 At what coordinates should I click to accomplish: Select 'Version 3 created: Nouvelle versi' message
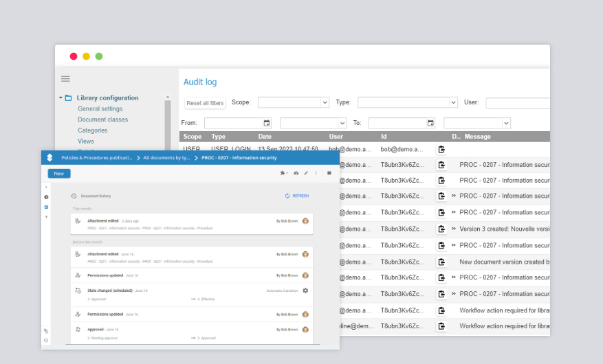505,229
